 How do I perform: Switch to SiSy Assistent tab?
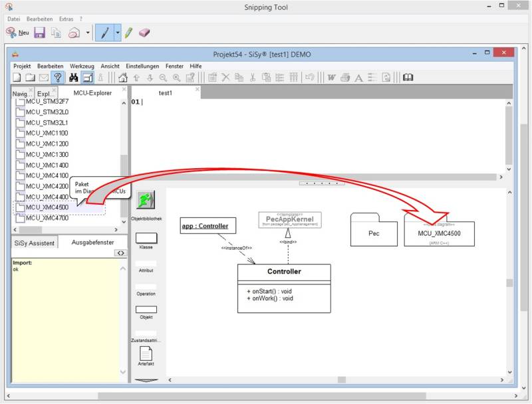tap(35, 243)
